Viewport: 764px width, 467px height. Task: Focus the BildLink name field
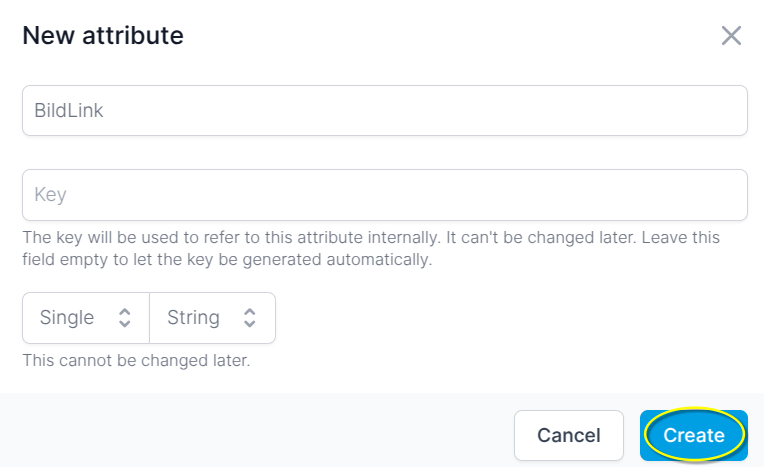tap(384, 111)
